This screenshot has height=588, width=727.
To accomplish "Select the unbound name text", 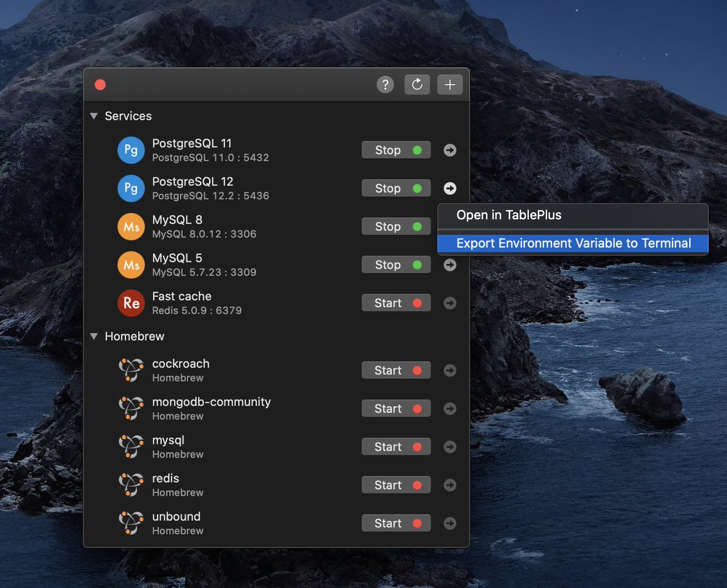I will click(176, 517).
